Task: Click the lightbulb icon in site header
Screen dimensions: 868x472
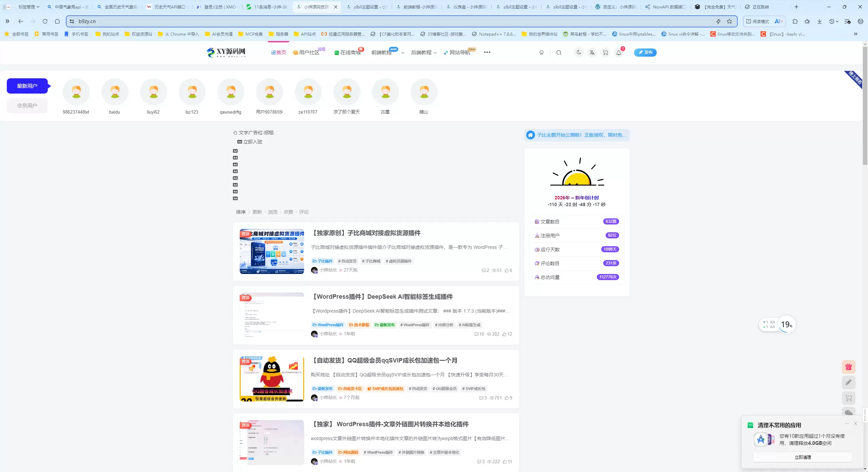Action: click(541, 53)
